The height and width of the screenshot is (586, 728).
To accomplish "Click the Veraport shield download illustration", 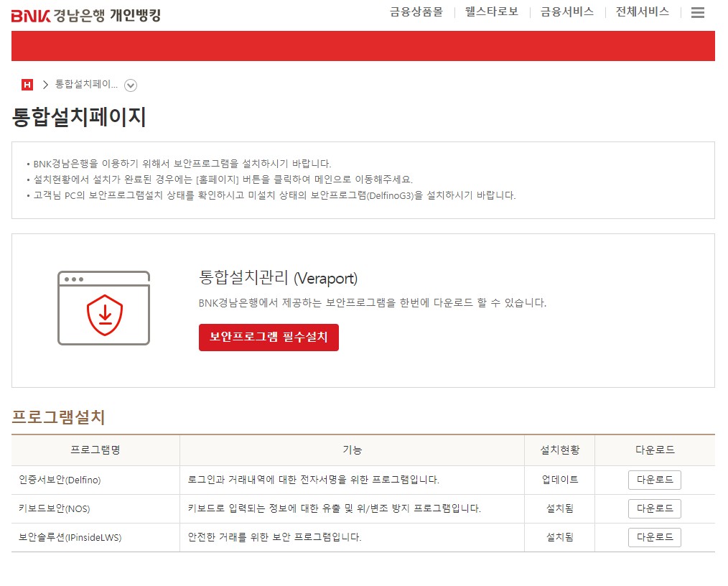I will click(103, 308).
